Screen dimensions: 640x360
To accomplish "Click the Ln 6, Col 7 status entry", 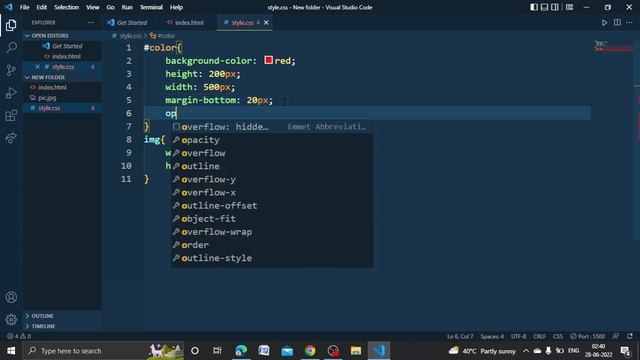I will point(460,336).
